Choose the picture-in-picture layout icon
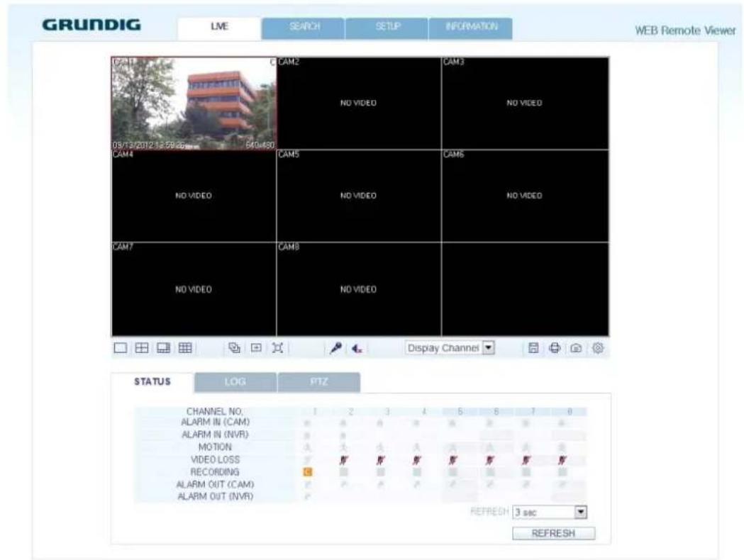Viewport: 744px width, 560px height. point(164,348)
